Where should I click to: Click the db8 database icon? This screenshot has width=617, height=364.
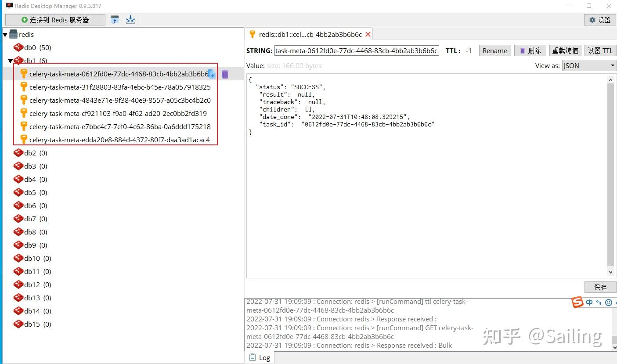[x=18, y=232]
